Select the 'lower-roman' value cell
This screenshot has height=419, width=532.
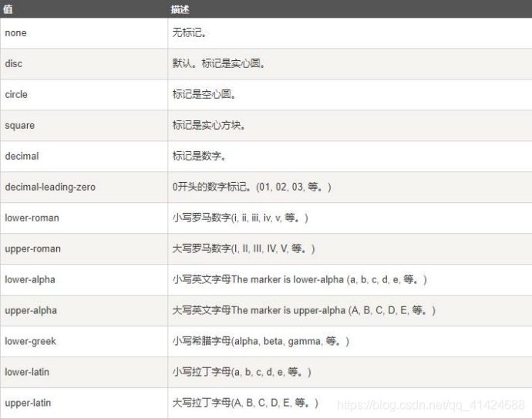(x=84, y=218)
